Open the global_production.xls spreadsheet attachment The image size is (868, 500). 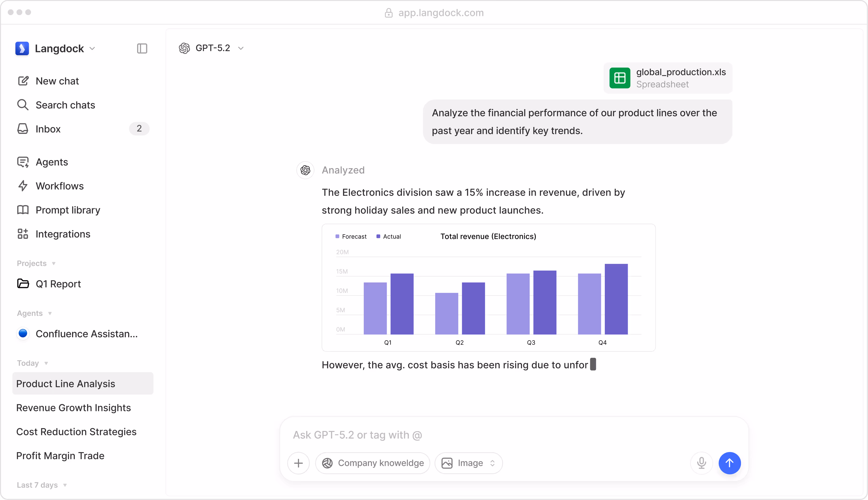click(x=667, y=78)
